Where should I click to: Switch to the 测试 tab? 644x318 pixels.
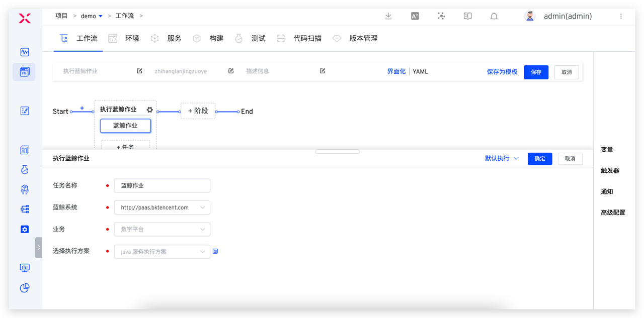[x=250, y=38]
